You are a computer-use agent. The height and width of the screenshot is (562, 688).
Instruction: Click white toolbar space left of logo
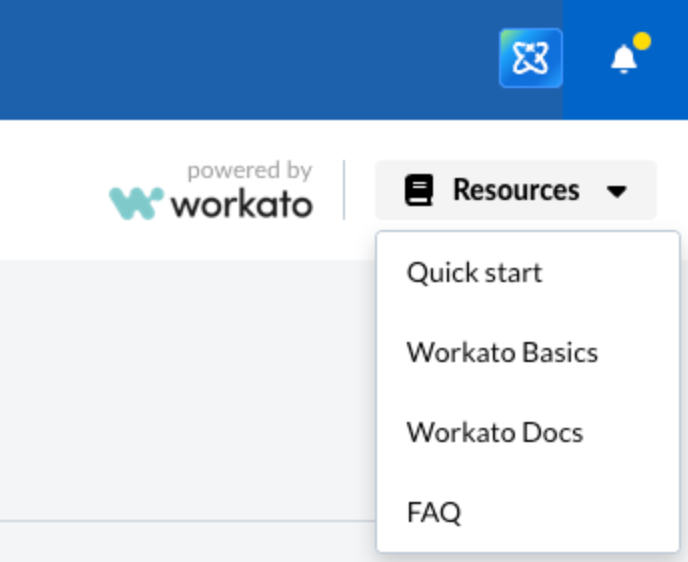click(50, 190)
